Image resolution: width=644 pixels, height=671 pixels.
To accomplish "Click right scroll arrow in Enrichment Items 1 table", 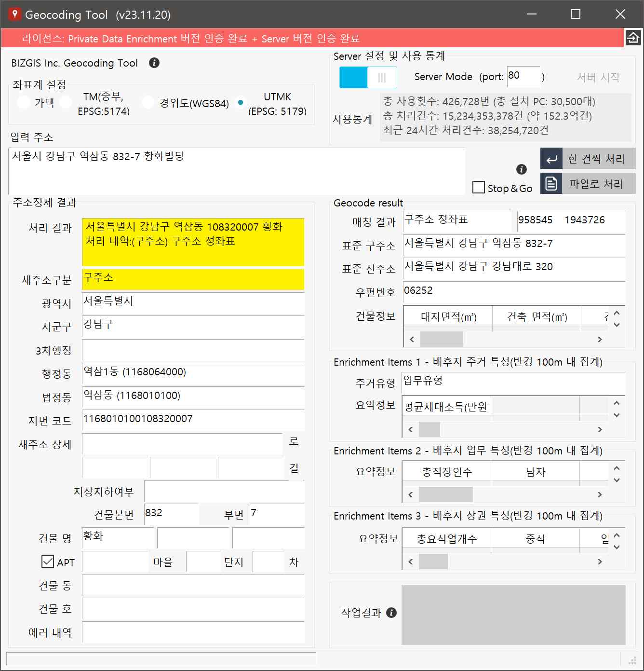I will [600, 429].
